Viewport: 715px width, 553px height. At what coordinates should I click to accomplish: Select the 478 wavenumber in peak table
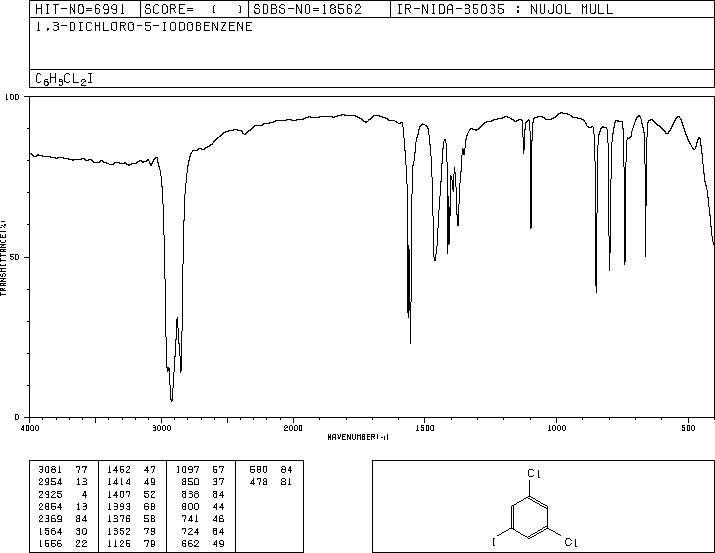pyautogui.click(x=259, y=482)
